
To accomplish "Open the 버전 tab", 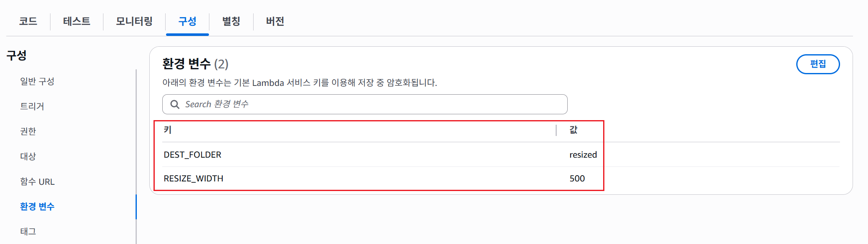I will tap(275, 21).
